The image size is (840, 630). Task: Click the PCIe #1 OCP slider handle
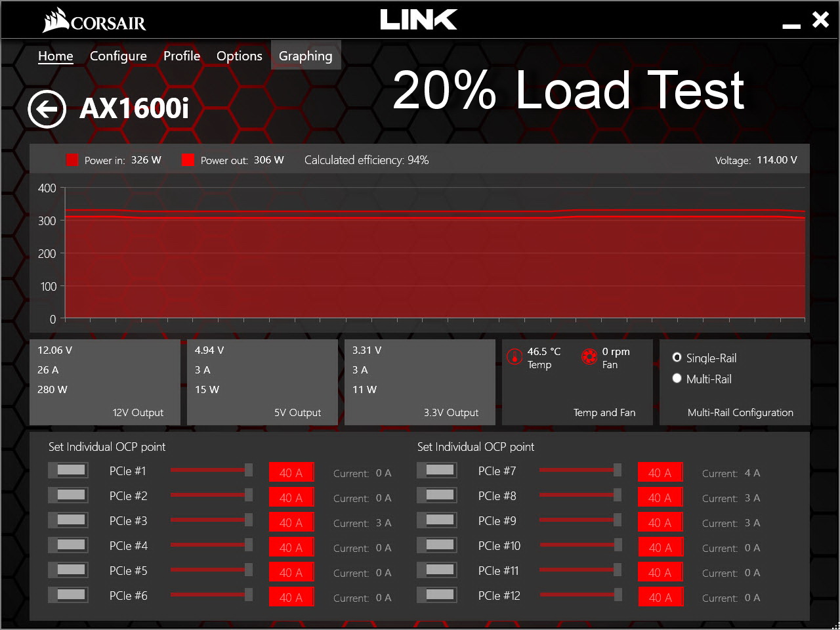coord(249,470)
